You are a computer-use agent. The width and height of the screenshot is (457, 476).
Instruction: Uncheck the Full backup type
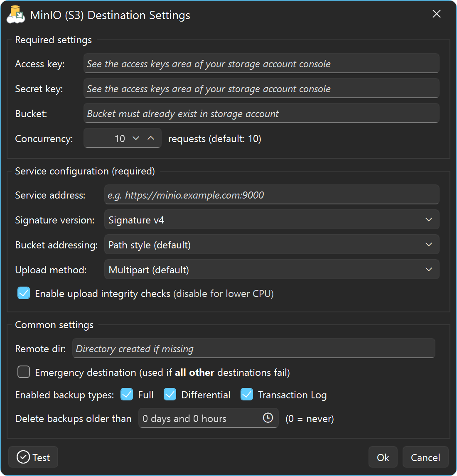127,394
